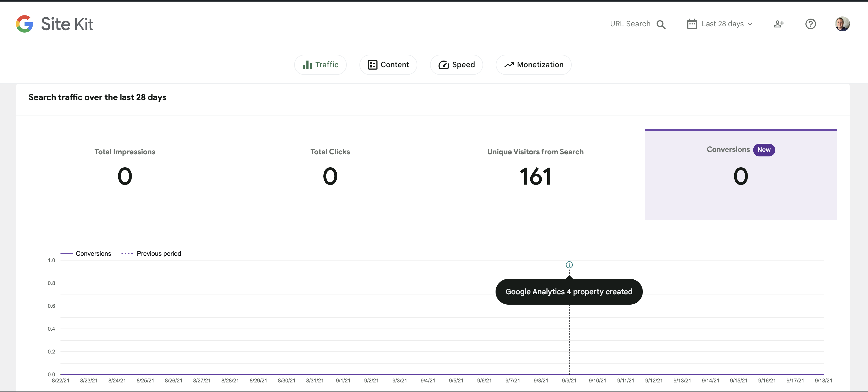Image resolution: width=868 pixels, height=392 pixels.
Task: Expand the URL Search field
Action: point(631,24)
